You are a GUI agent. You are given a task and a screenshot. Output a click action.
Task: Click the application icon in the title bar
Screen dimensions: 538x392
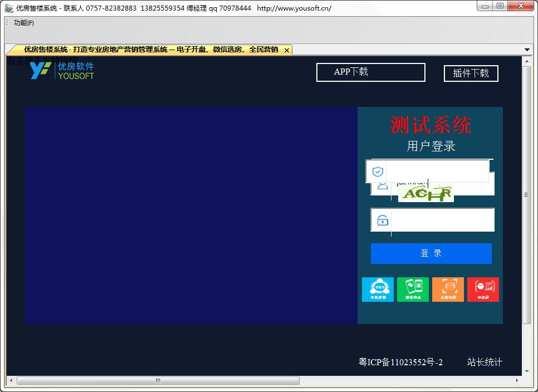[9, 8]
